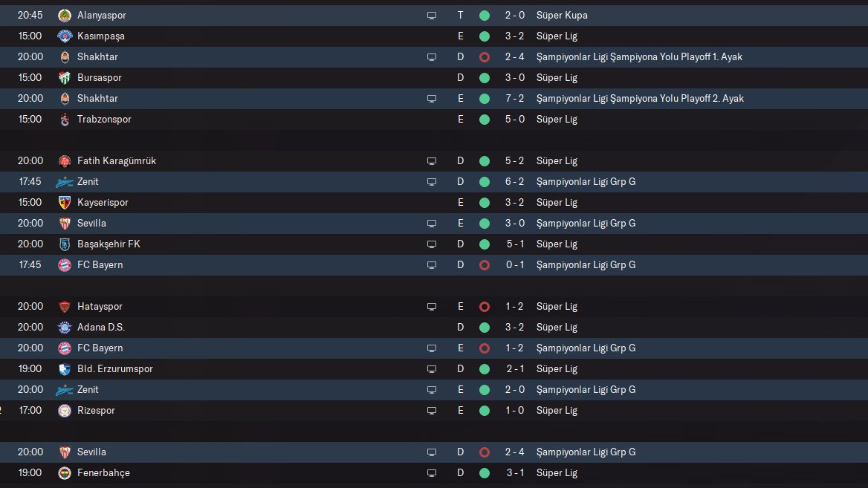Click the Başakşehir FK badge icon
Screen dimensions: 868x488
(x=65, y=244)
